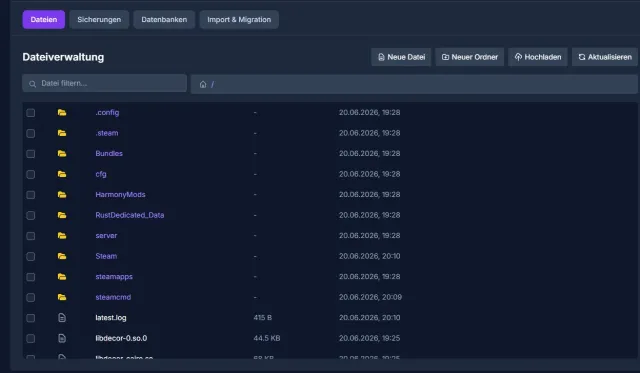The height and width of the screenshot is (373, 640).
Task: Mark the cfg folder checkbox
Action: (x=31, y=174)
